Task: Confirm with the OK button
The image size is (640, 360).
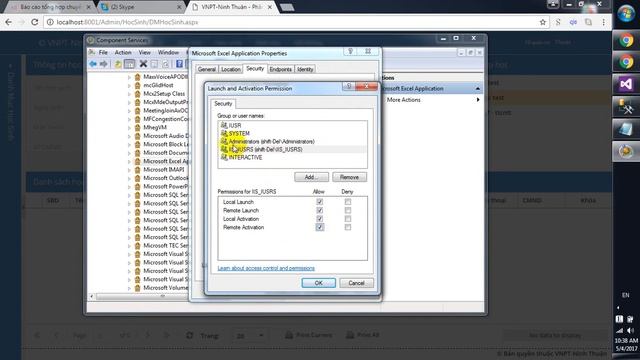Action: (318, 283)
